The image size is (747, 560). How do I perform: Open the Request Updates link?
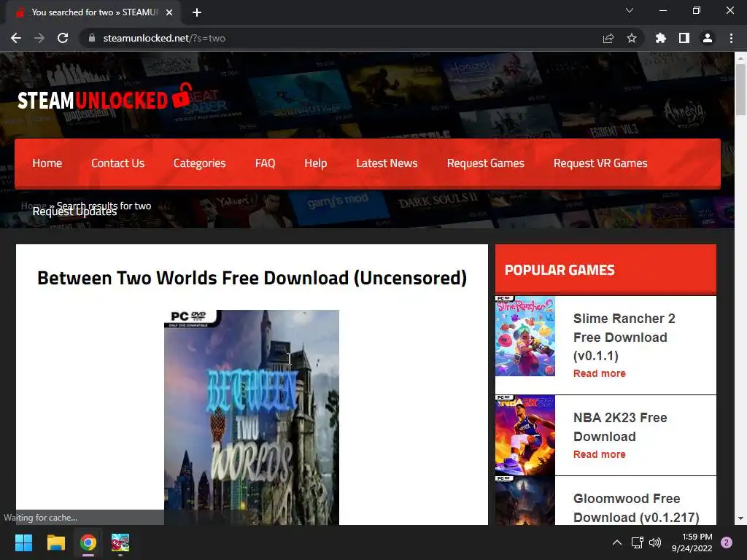tap(74, 212)
